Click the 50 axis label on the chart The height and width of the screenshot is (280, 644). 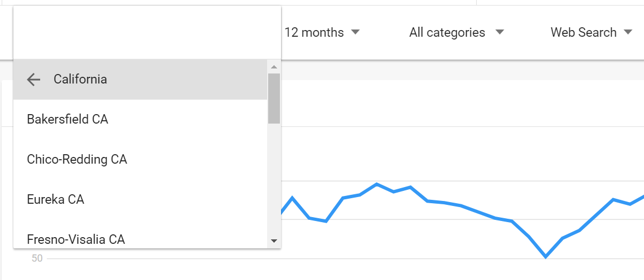(37, 258)
